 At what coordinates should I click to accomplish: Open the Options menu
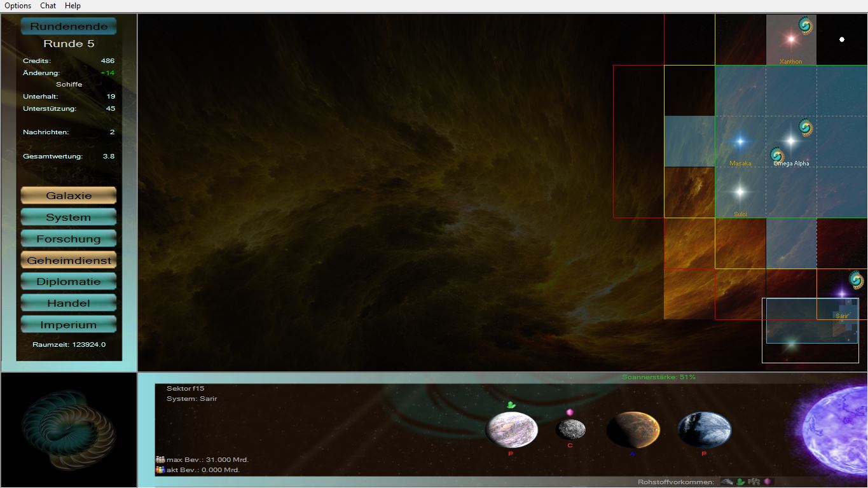18,6
